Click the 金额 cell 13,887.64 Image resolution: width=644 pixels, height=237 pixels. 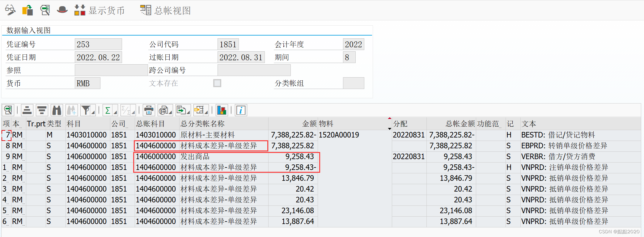[x=293, y=222]
